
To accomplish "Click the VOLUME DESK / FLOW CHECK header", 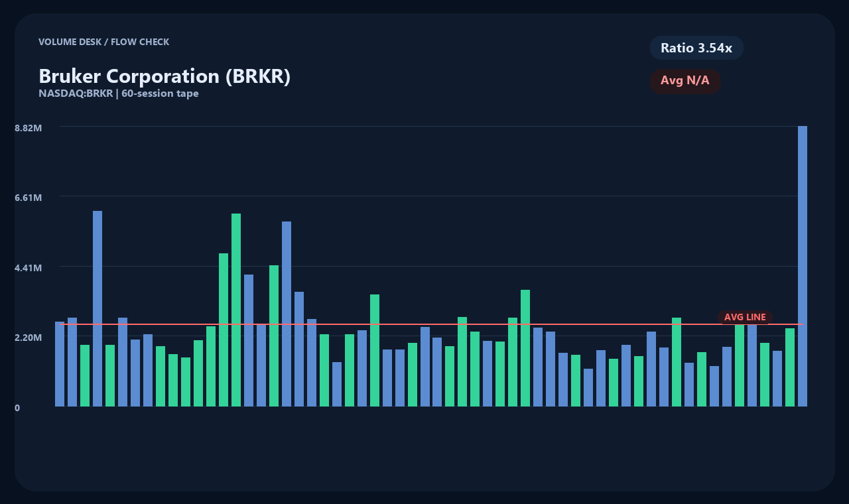I will [x=103, y=42].
